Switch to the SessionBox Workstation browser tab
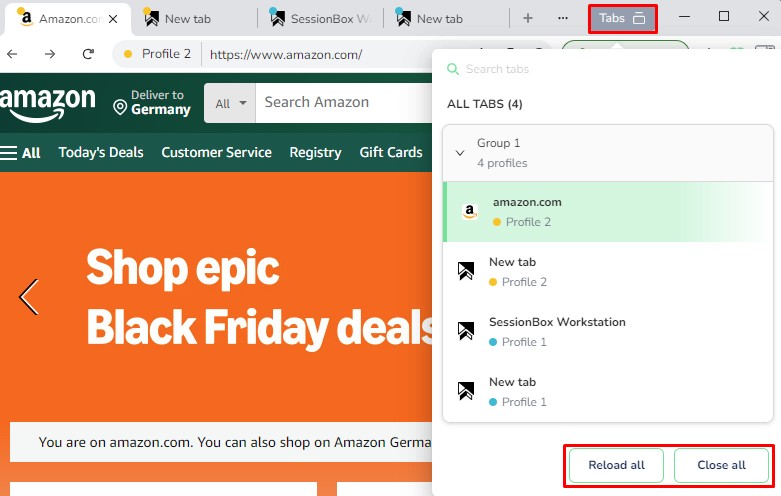The image size is (781, 496). pyautogui.click(x=320, y=19)
